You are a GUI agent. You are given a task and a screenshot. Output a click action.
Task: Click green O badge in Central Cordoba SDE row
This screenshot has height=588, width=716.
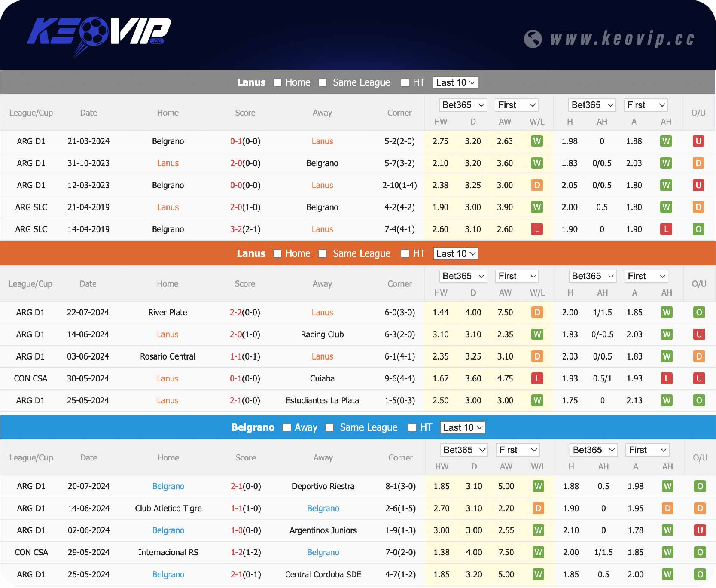pos(700,574)
